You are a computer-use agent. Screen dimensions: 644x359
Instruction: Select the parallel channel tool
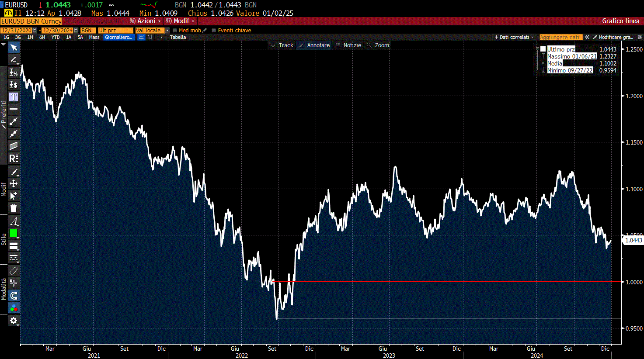pos(14,146)
